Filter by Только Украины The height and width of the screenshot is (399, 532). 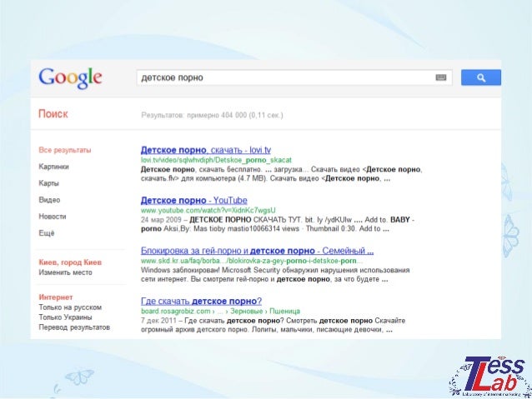[x=65, y=317]
